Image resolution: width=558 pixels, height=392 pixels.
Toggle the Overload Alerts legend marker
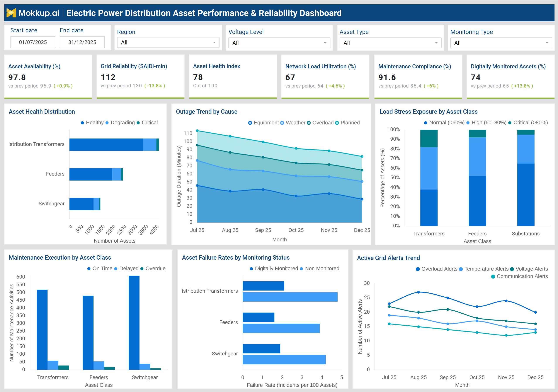418,269
